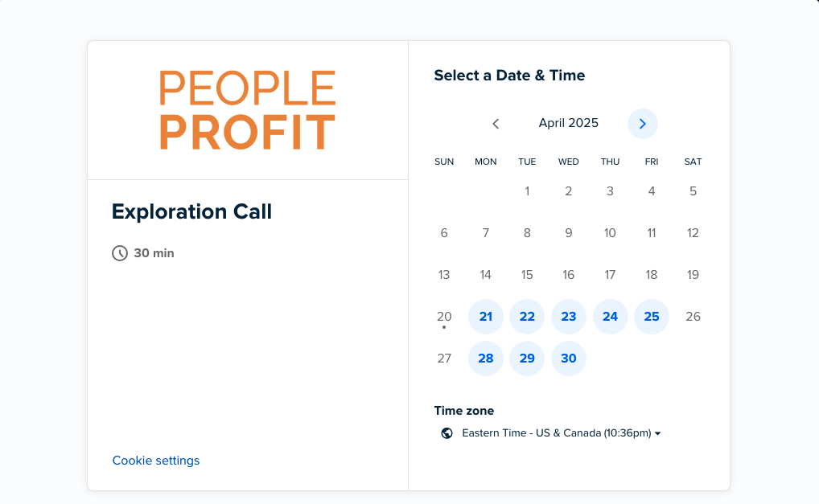Go to the previous month arrow
819x504 pixels.
pyautogui.click(x=496, y=124)
